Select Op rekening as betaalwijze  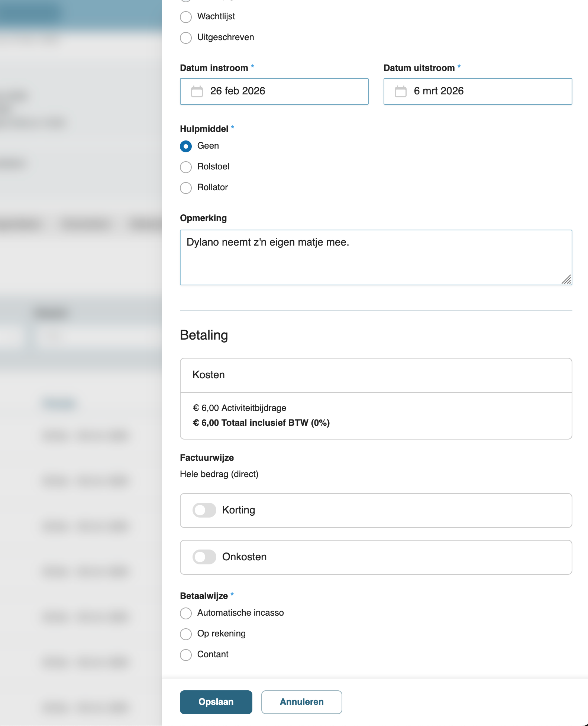(x=186, y=634)
